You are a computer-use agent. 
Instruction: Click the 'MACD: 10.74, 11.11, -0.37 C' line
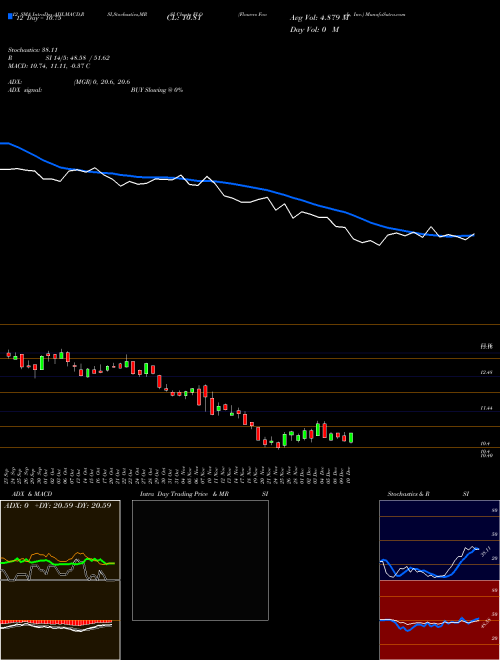[49, 66]
